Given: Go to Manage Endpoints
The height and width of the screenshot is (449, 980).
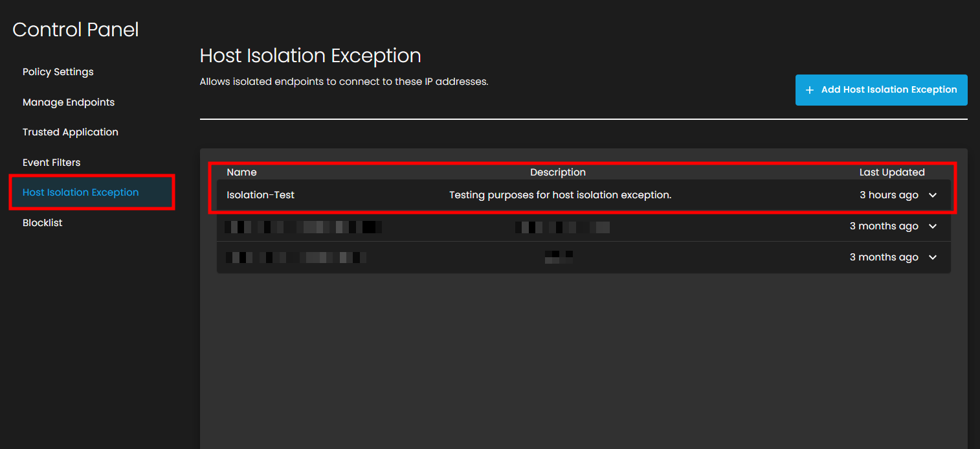Looking at the screenshot, I should (x=68, y=102).
